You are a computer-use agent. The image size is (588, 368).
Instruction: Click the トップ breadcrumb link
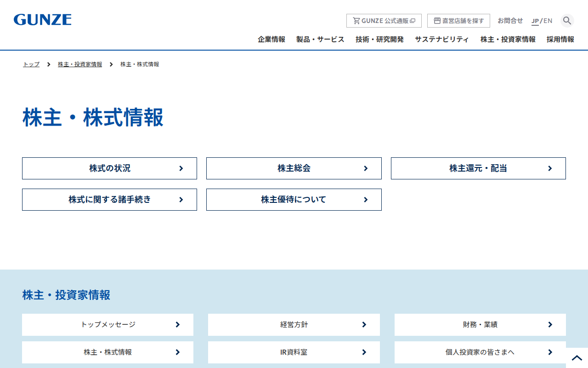[x=31, y=64]
